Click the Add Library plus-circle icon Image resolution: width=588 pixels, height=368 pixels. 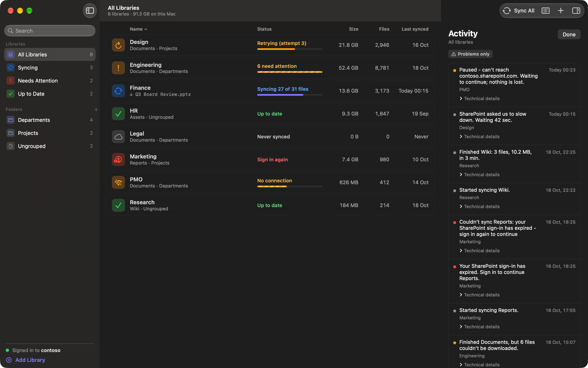pos(9,360)
